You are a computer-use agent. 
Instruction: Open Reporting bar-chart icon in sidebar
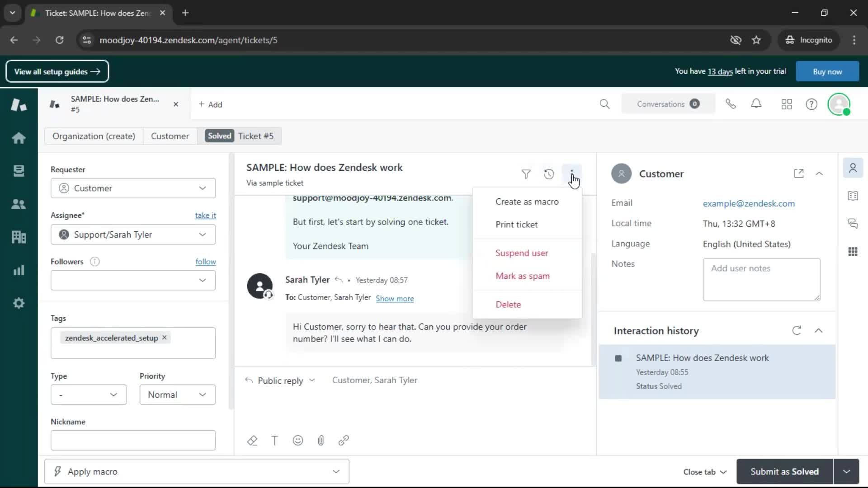pos(19,270)
